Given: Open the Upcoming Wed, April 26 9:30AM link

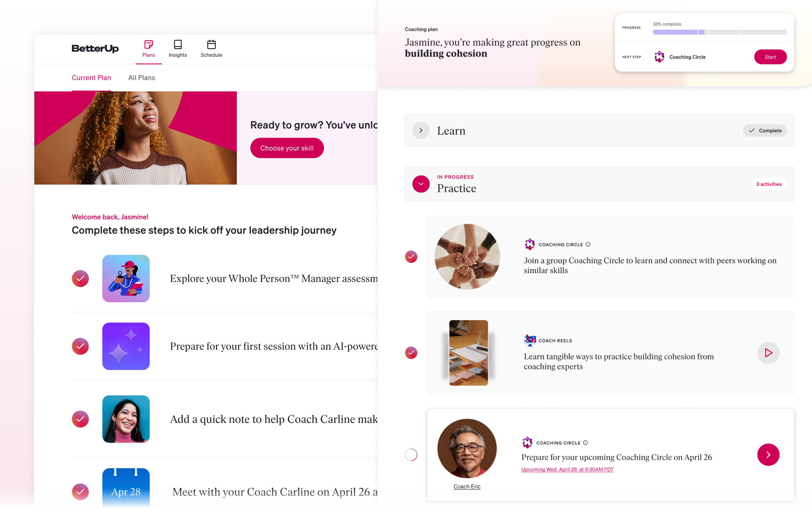Looking at the screenshot, I should 567,469.
